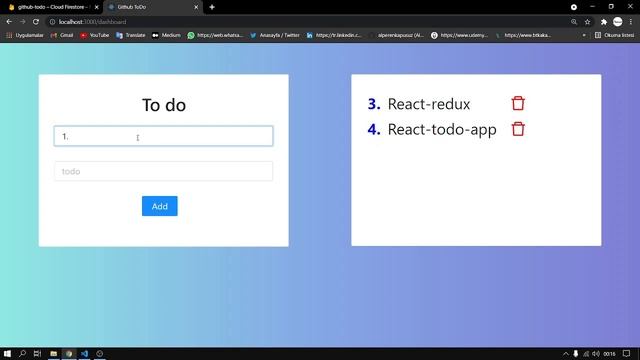
Task: Show hidden system tray icons
Action: click(x=566, y=353)
